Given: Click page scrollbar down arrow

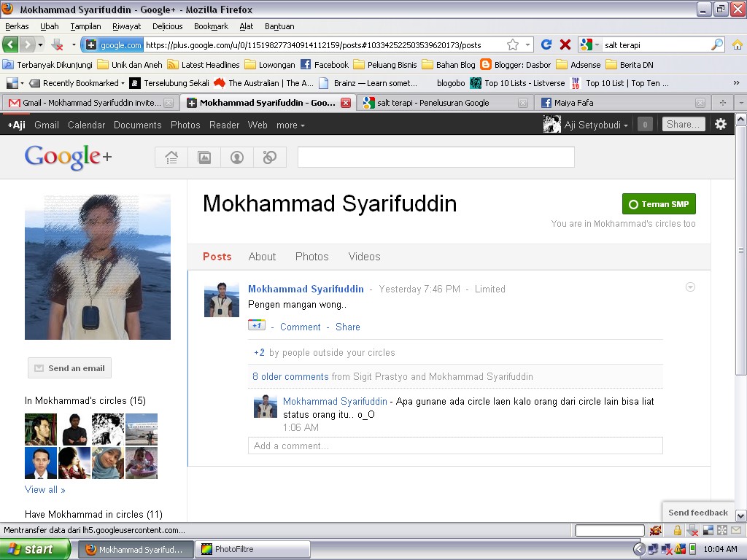Looking at the screenshot, I should point(741,516).
